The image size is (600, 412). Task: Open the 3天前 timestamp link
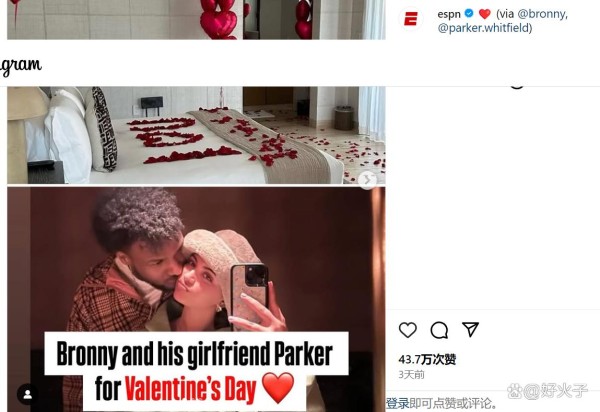tap(411, 375)
